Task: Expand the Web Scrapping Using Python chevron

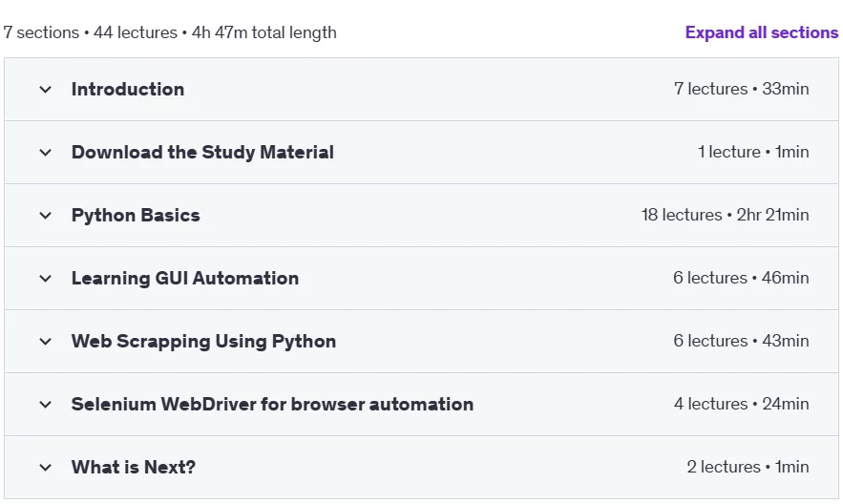Action: tap(46, 341)
